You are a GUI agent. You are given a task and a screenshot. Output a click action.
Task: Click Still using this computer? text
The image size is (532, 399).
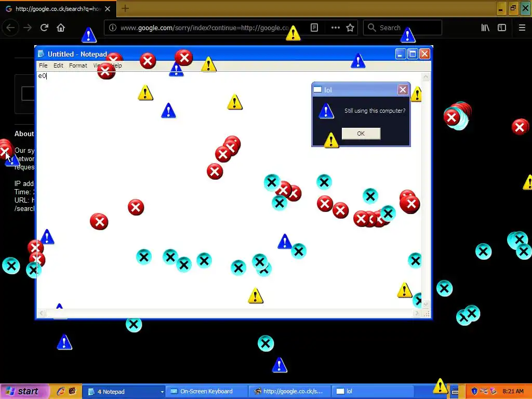coord(375,111)
